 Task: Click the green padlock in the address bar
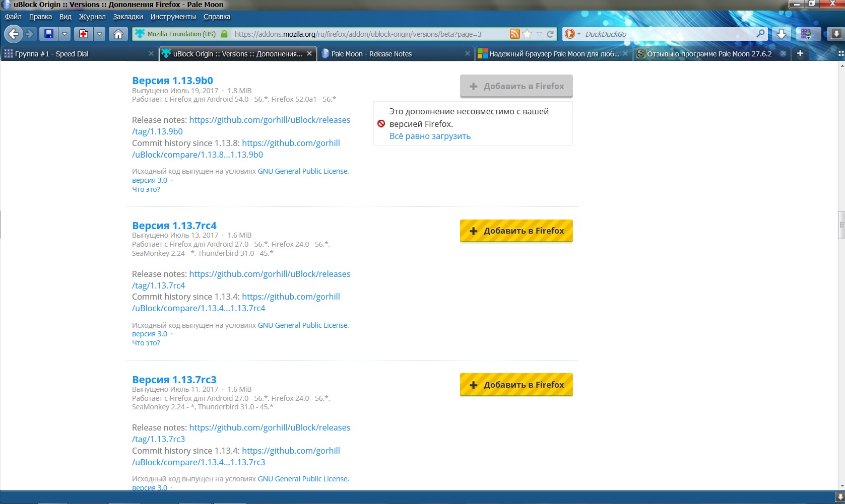click(x=224, y=34)
